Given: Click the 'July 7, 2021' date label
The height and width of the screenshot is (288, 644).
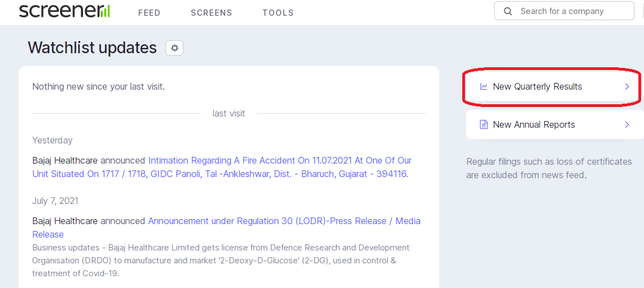Looking at the screenshot, I should point(55,201).
